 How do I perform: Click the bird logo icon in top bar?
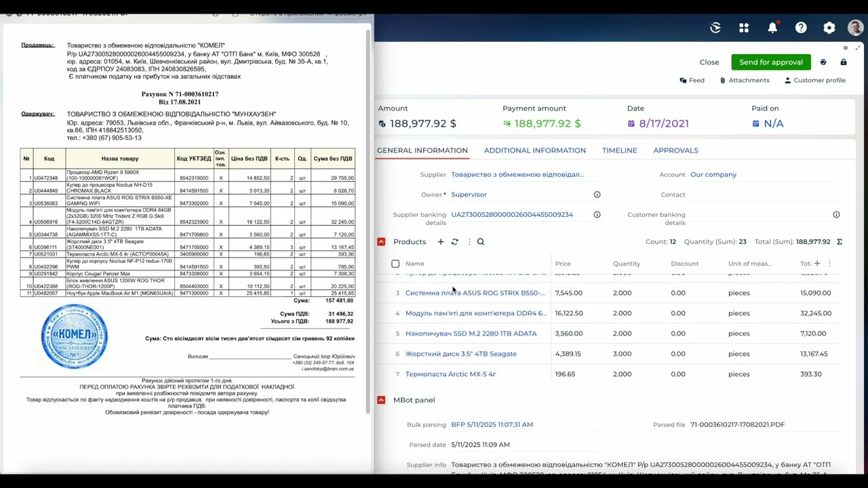pos(715,28)
